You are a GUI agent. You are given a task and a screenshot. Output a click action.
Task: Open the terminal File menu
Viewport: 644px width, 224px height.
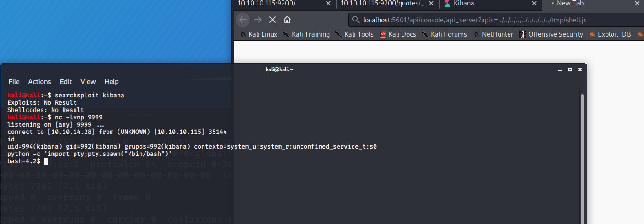14,82
